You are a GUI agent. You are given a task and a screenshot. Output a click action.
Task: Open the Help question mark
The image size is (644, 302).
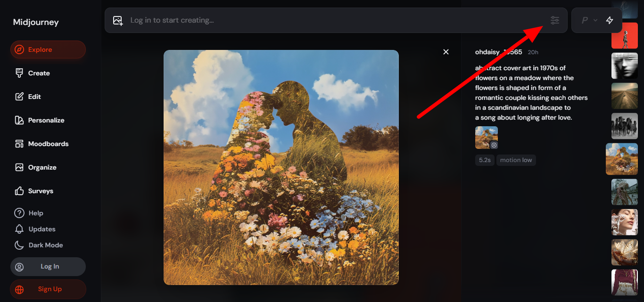pyautogui.click(x=19, y=213)
